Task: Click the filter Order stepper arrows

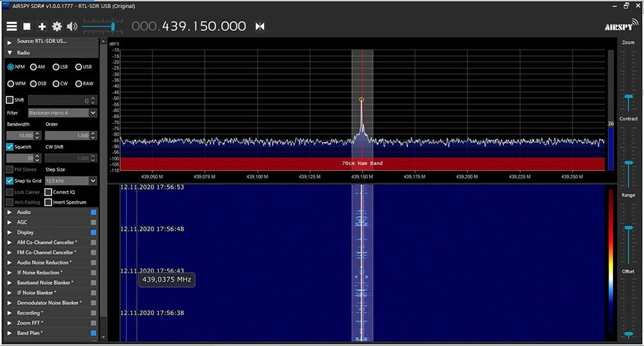Action: click(93, 135)
